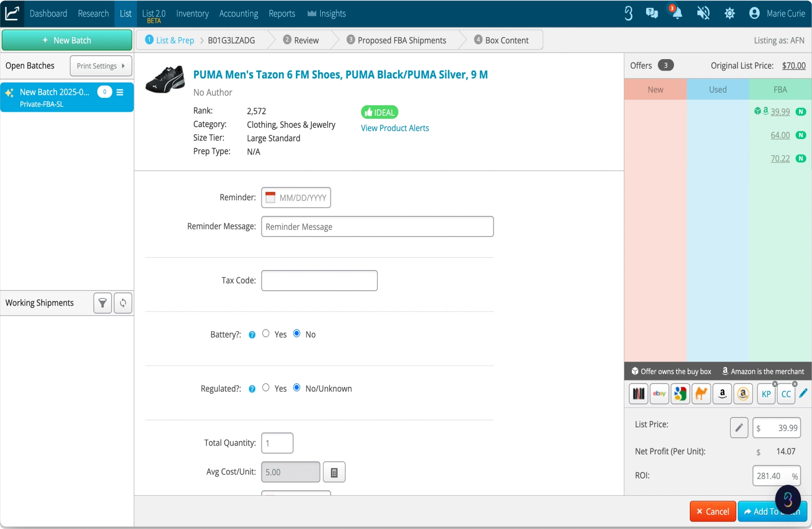Viewport: 812px width, 529px height.
Task: Select Yes for Regulated
Action: (x=266, y=388)
